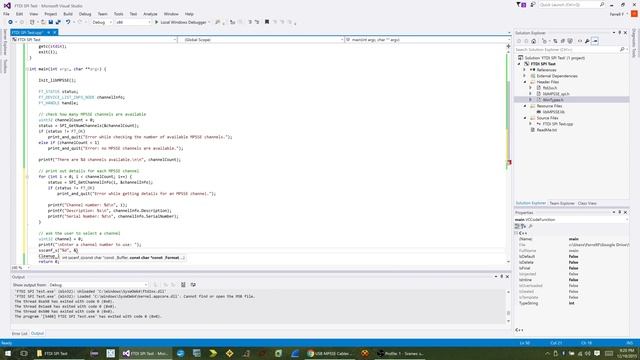Toggle auto-hide pin on Properties panel
This screenshot has width=640, height=360.
[620, 213]
